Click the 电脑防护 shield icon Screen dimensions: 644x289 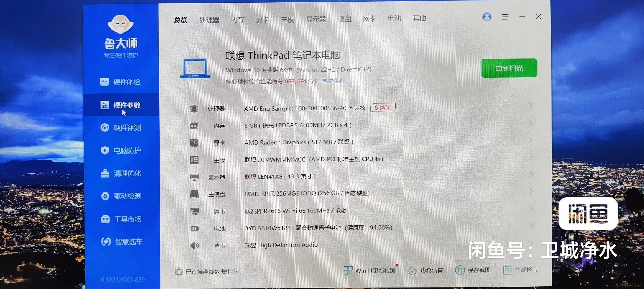point(105,150)
